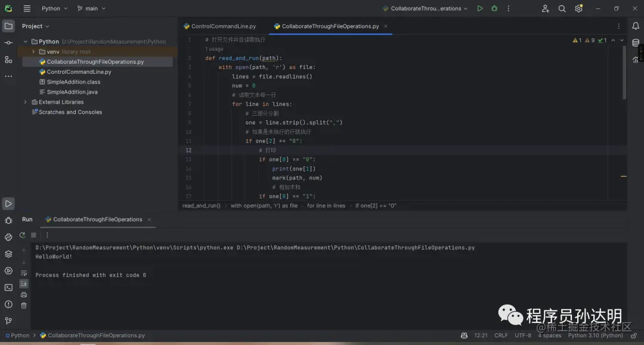Go to next highlighted error
Viewport: 644px width, 345px height.
[622, 40]
